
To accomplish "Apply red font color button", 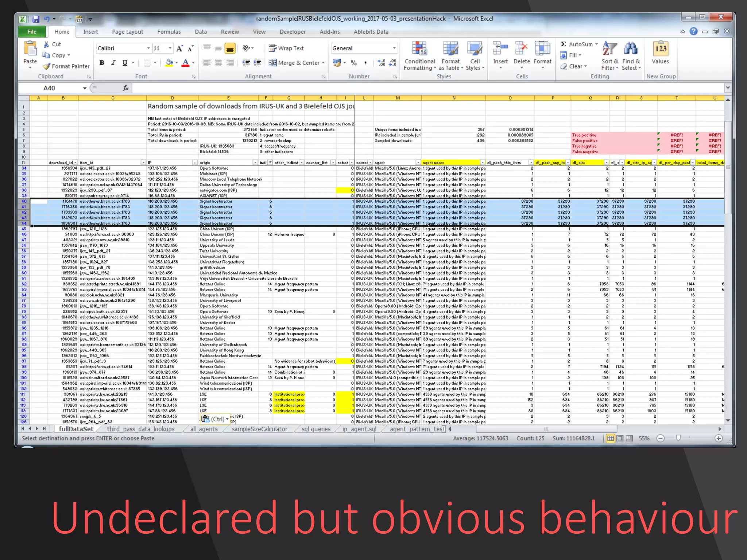I will pos(186,63).
